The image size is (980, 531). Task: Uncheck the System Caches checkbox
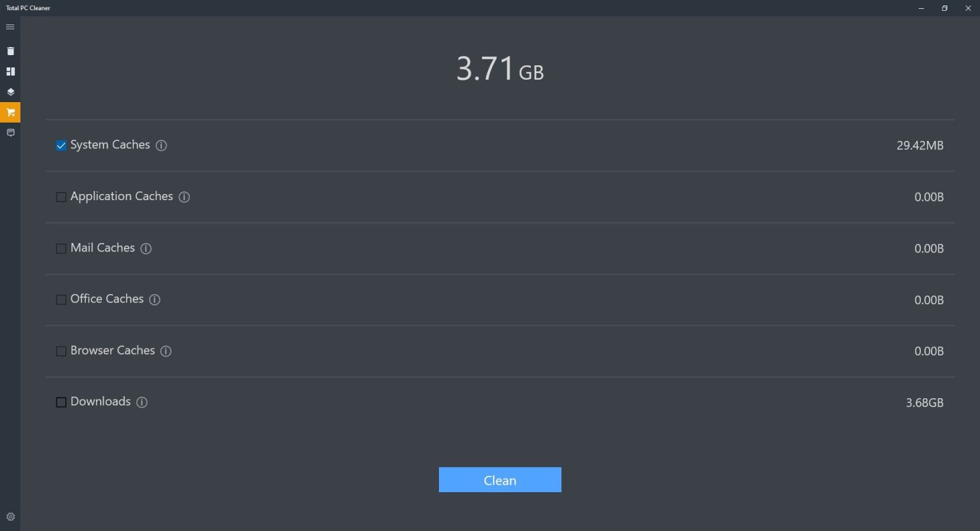point(61,146)
